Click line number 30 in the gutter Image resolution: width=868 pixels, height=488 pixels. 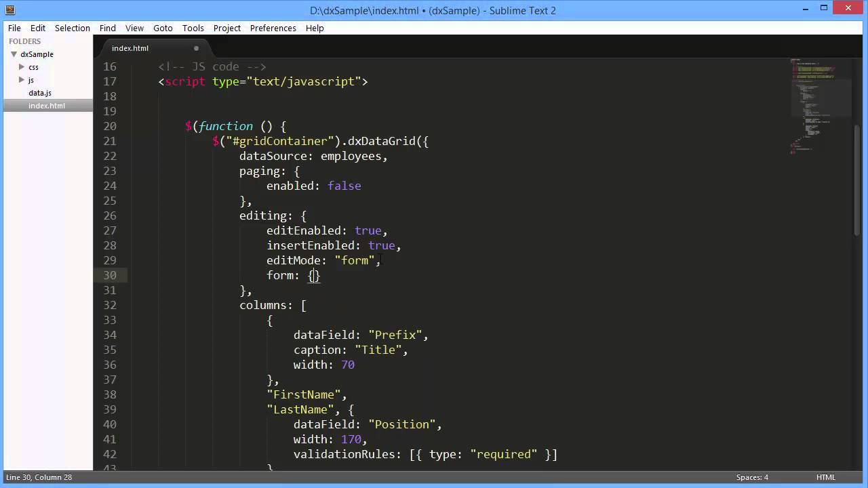coord(110,275)
